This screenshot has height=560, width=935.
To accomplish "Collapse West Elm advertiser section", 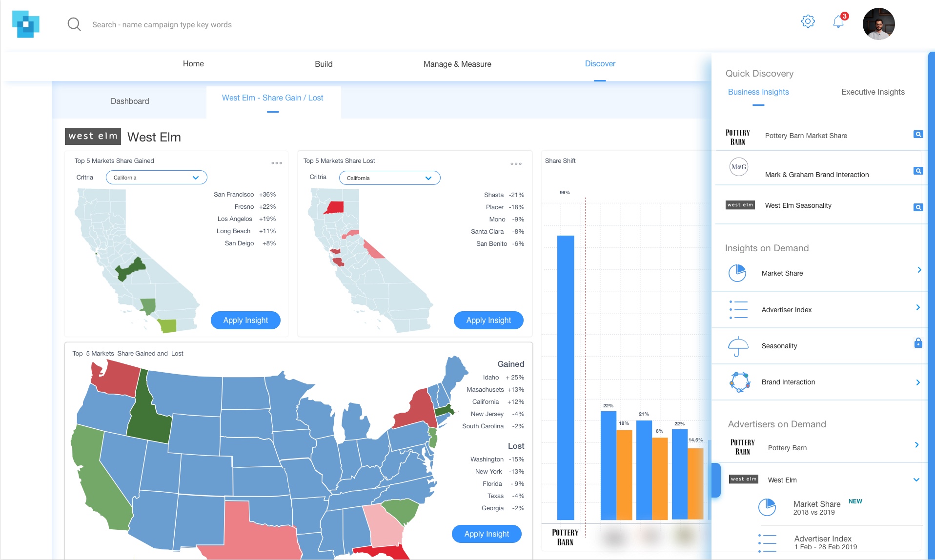I will pyautogui.click(x=916, y=480).
